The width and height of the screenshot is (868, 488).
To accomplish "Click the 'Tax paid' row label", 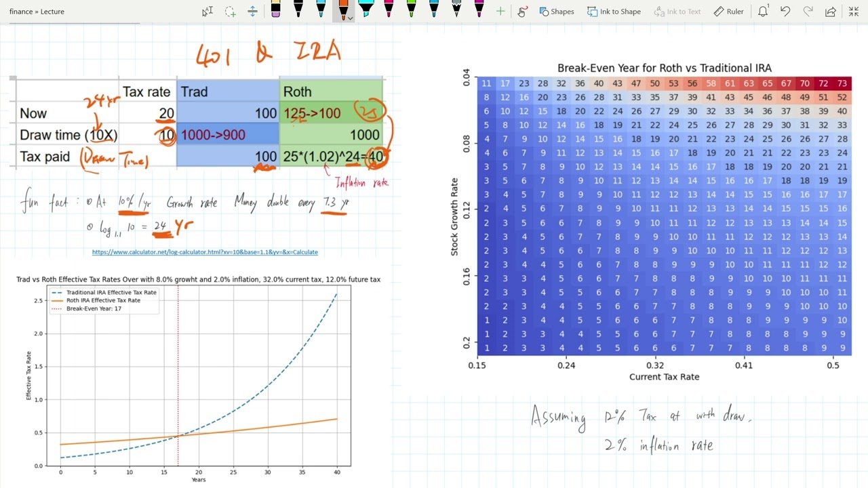I will click(45, 157).
